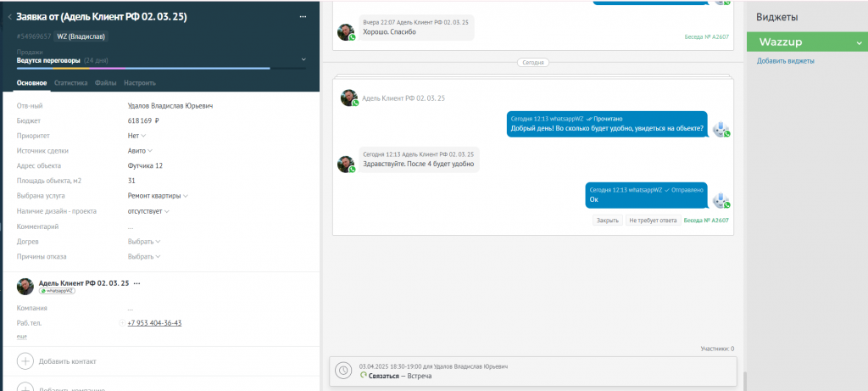Viewport: 868px width, 391px height.
Task: Click the whatsappWZ badge under contact name
Action: 57,291
